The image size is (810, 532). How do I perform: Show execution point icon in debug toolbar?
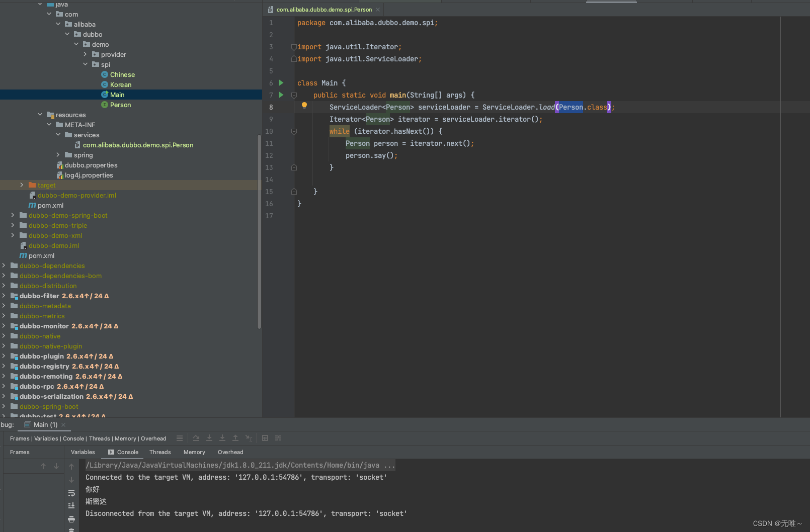tap(180, 438)
